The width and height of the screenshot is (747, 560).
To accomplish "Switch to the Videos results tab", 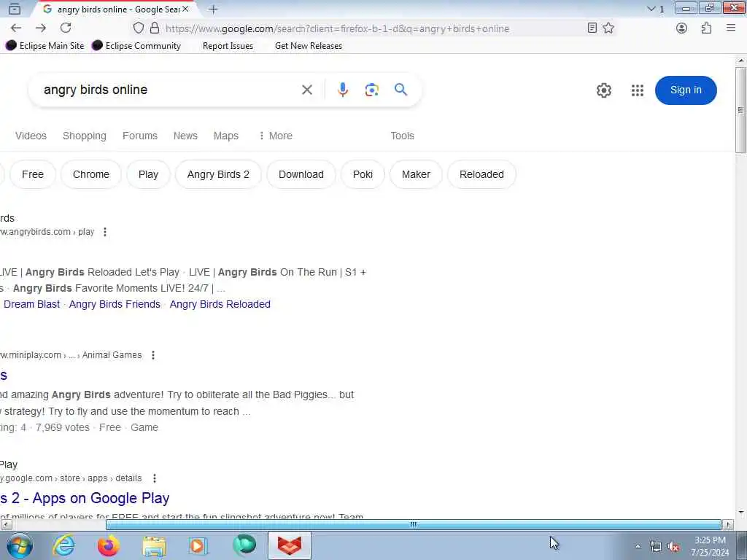I will [x=31, y=136].
